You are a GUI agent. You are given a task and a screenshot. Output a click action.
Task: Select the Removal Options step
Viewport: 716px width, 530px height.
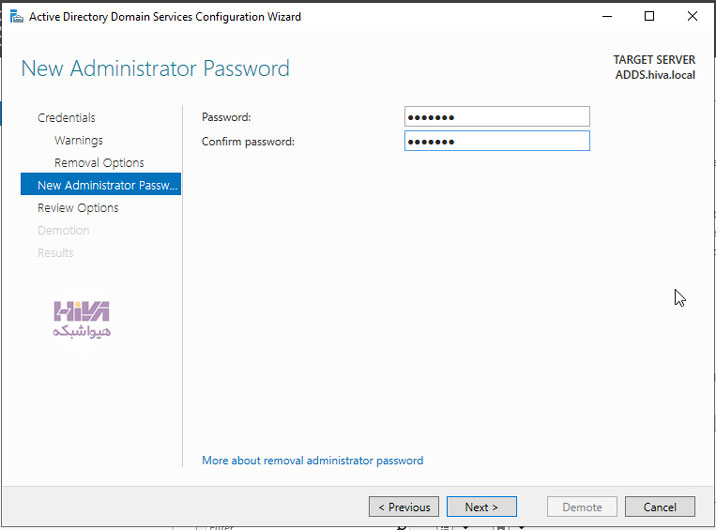(x=99, y=163)
